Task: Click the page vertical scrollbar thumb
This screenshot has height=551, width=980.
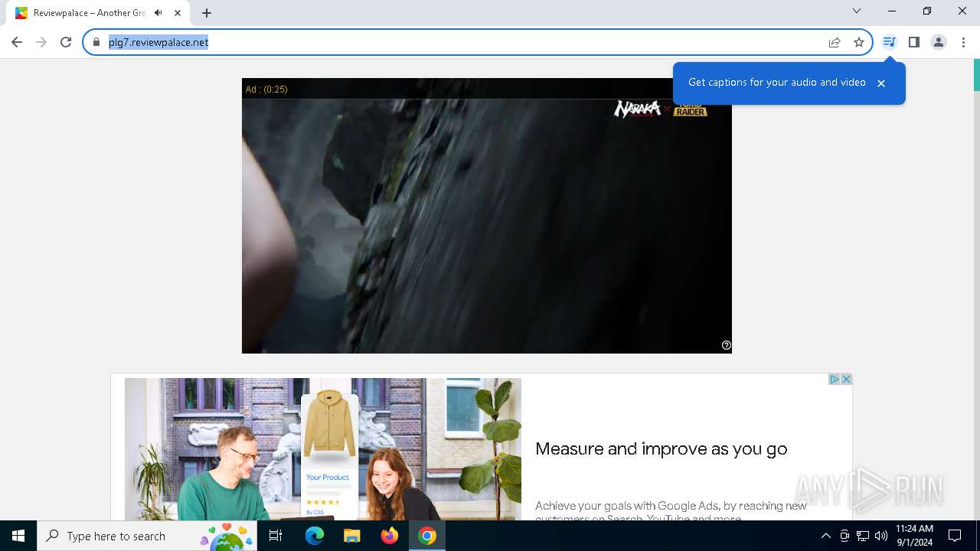Action: (976, 75)
